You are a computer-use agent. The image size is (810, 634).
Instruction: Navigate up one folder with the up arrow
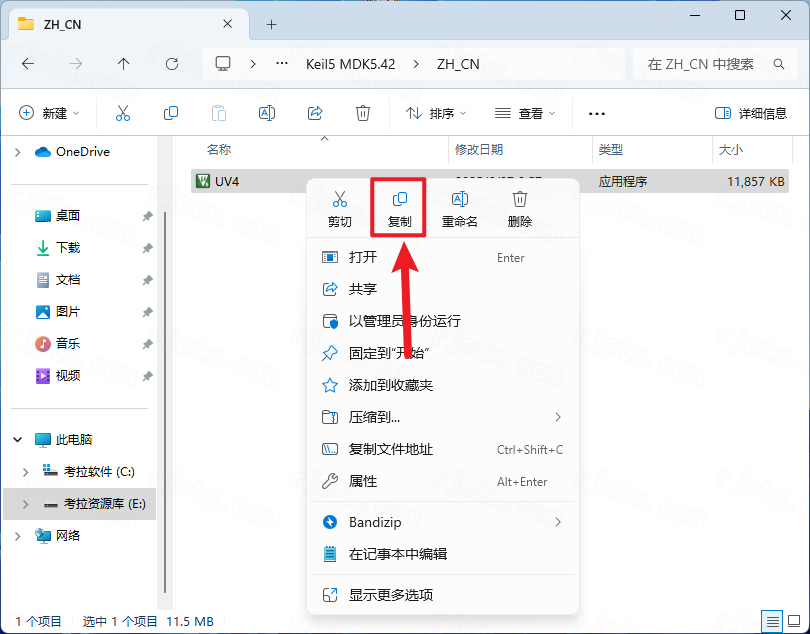pyautogui.click(x=123, y=63)
